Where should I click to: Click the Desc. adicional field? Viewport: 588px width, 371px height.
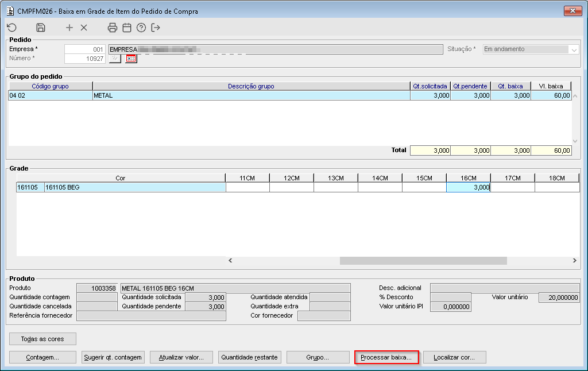click(x=505, y=288)
